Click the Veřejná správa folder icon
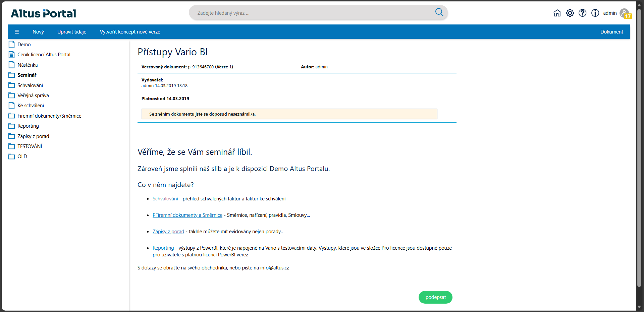644x312 pixels. coord(12,96)
